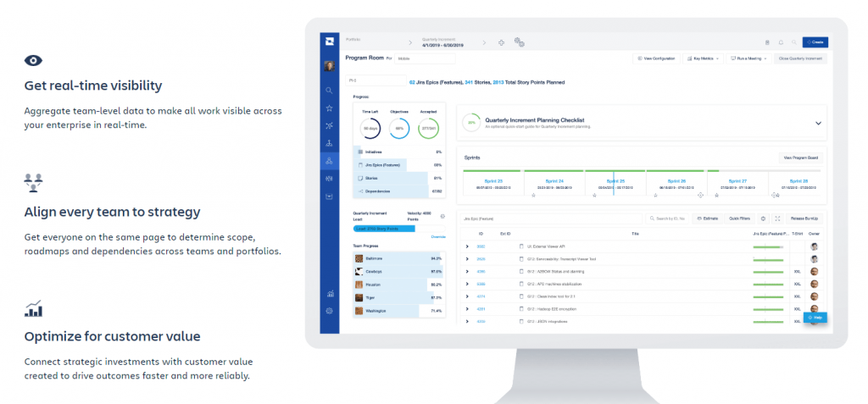Open the Key Metrics dropdown
This screenshot has height=404, width=868.
coord(702,58)
